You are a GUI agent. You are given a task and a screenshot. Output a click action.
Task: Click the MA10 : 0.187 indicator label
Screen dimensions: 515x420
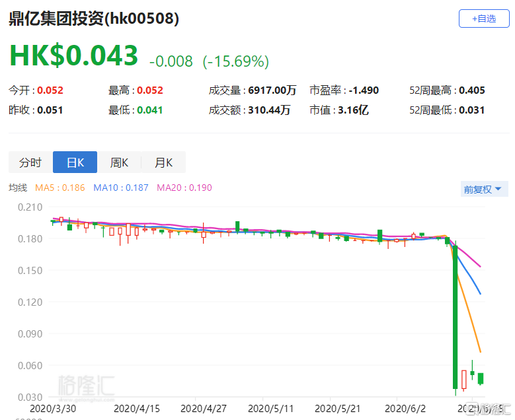[x=121, y=188]
